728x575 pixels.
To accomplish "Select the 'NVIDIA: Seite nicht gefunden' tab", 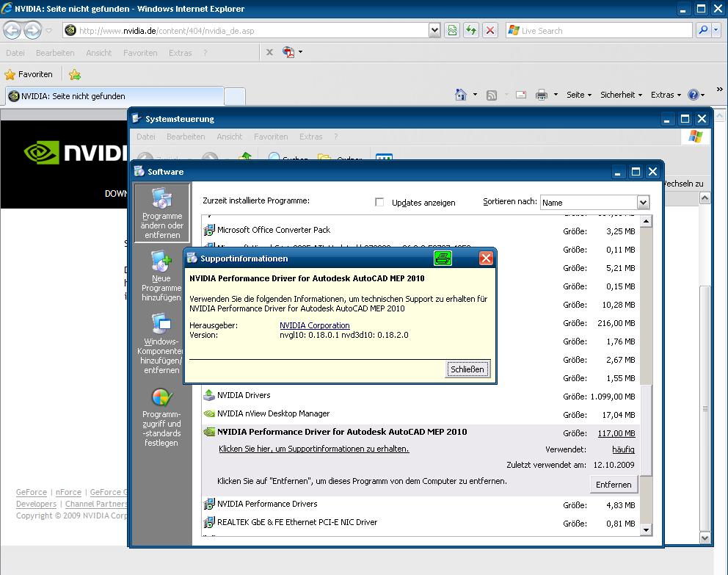I will pyautogui.click(x=114, y=96).
